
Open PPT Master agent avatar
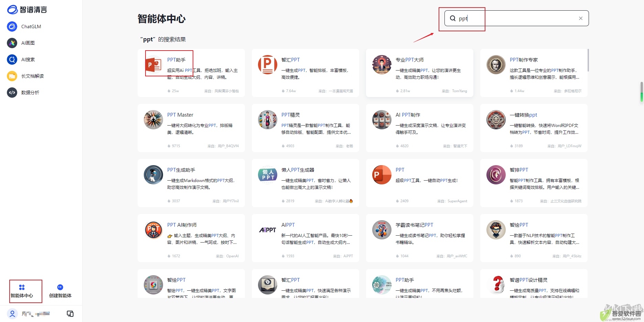coord(153,120)
